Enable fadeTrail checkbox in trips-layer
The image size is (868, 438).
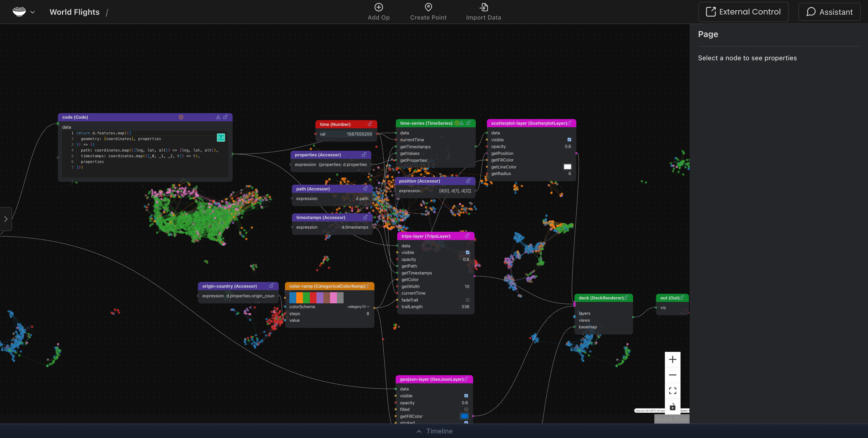pos(467,300)
